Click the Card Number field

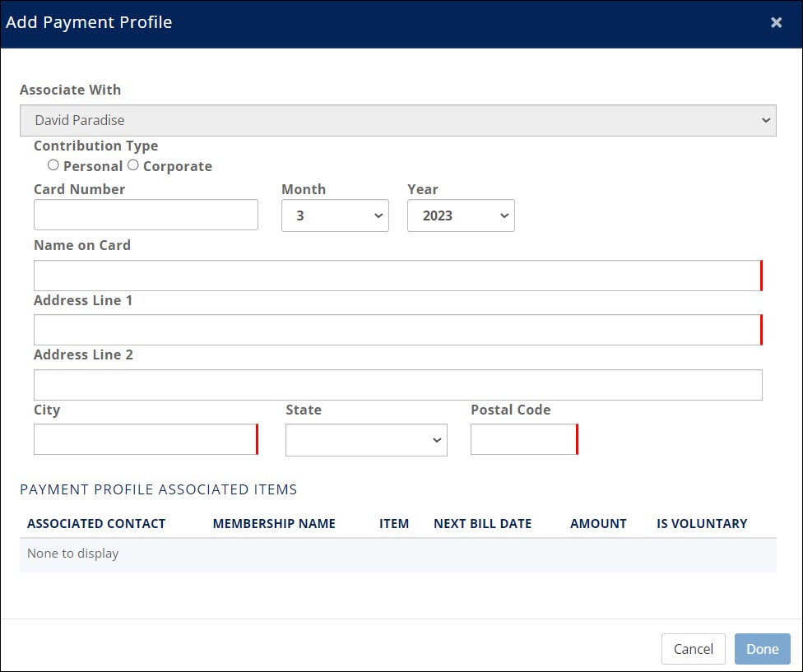(146, 216)
